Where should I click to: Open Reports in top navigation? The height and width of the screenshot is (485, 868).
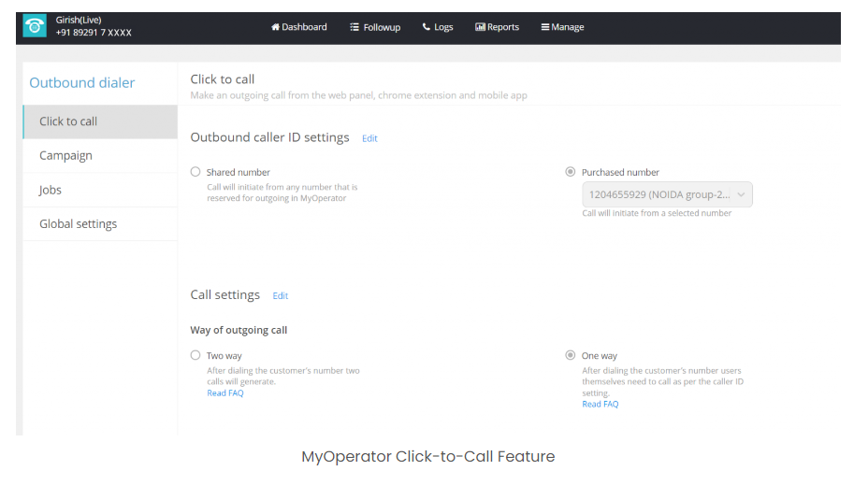pyautogui.click(x=497, y=27)
